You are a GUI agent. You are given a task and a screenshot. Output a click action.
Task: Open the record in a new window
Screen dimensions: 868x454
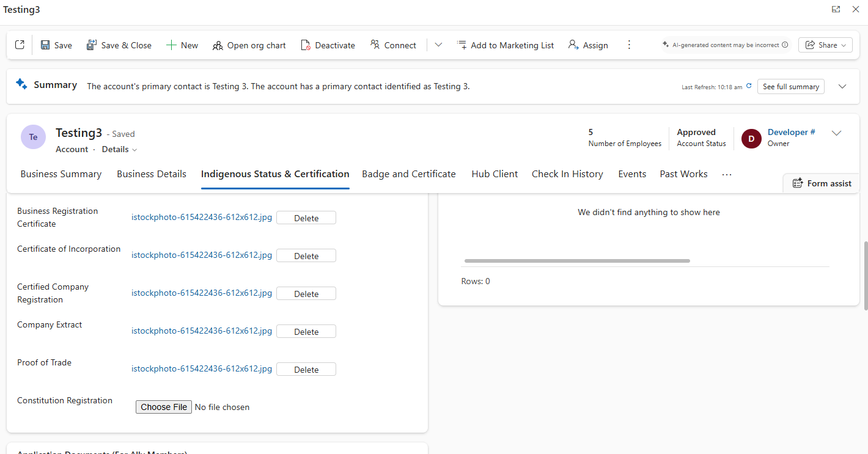click(20, 45)
